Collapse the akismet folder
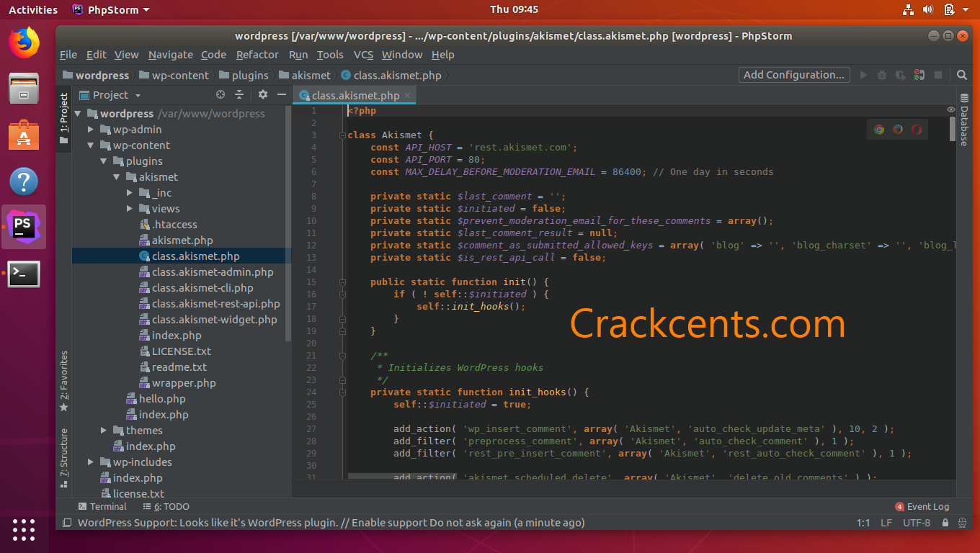This screenshot has width=980, height=553. point(117,177)
